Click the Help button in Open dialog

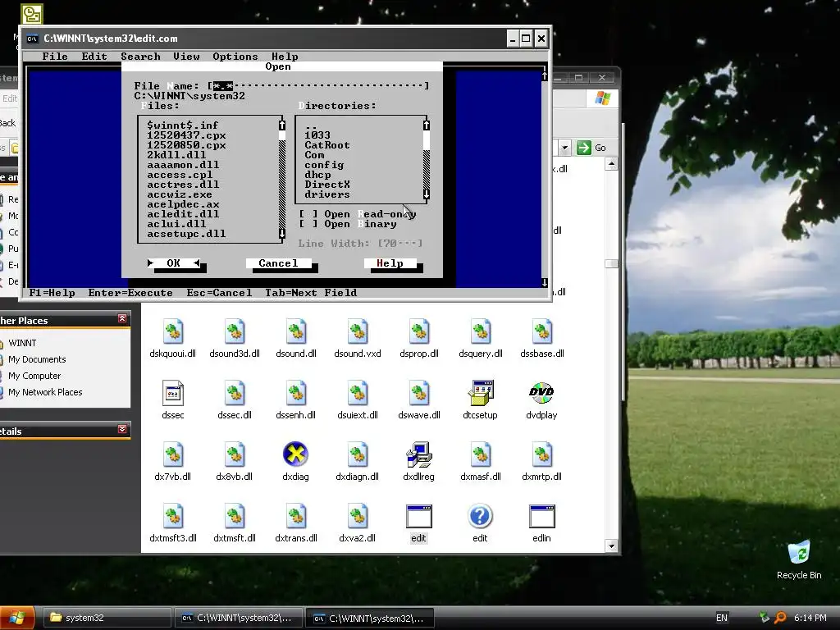pyautogui.click(x=390, y=263)
